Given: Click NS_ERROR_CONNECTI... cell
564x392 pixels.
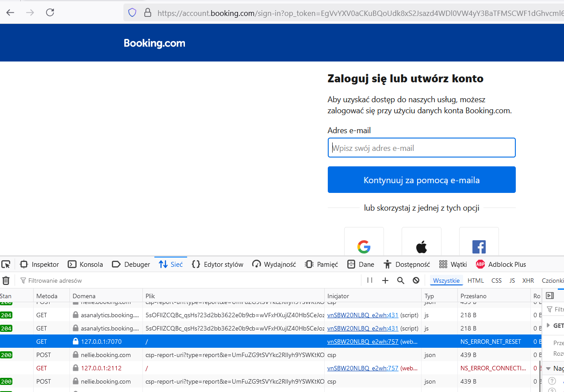Looking at the screenshot, I should coord(493,368).
